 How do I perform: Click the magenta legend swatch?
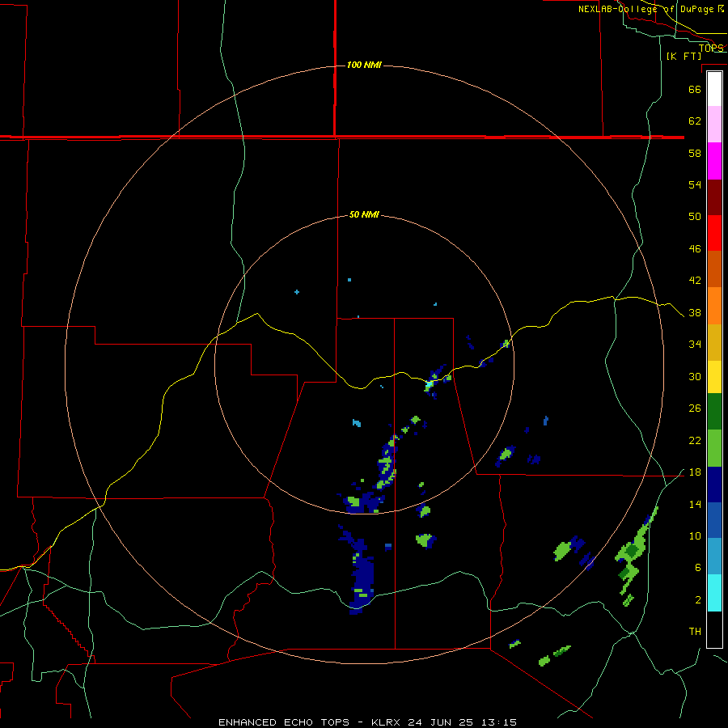coord(714,161)
